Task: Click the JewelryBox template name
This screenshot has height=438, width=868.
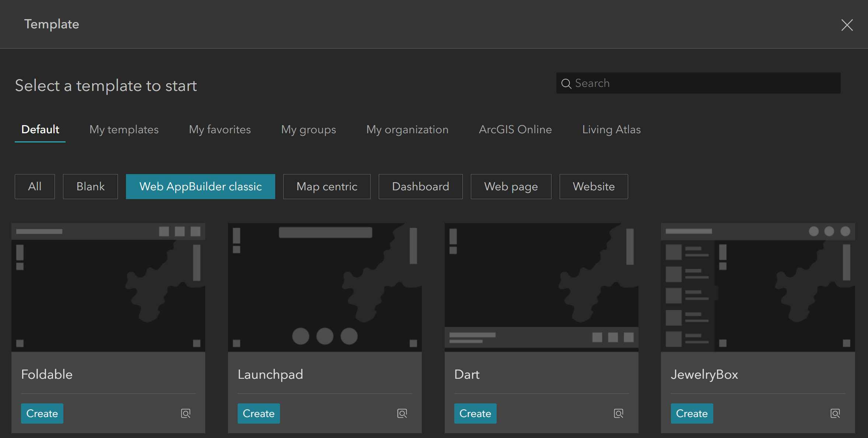Action: 704,375
